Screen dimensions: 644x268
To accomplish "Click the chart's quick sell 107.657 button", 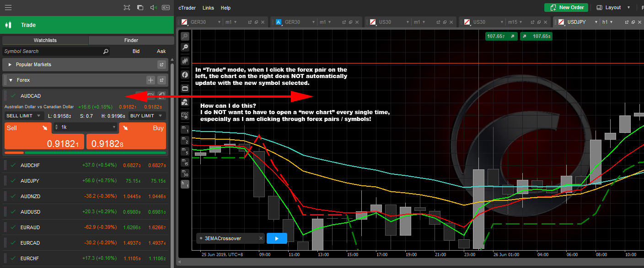I will tap(501, 36).
